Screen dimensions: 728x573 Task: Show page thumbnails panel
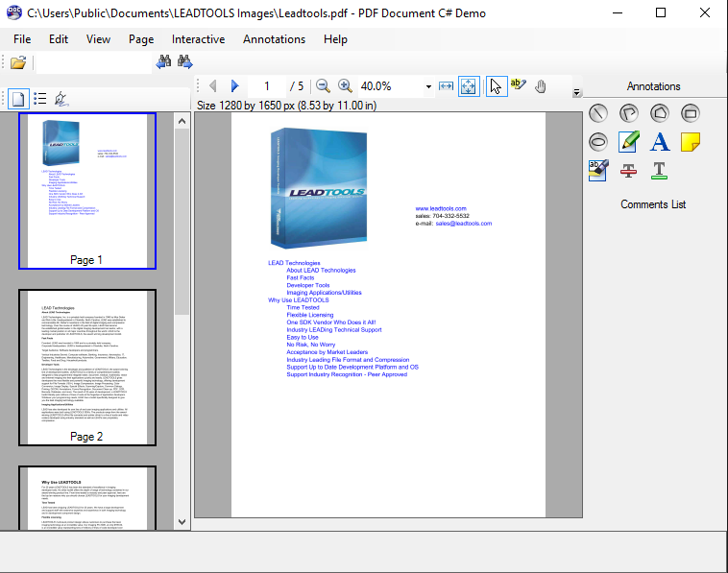18,99
